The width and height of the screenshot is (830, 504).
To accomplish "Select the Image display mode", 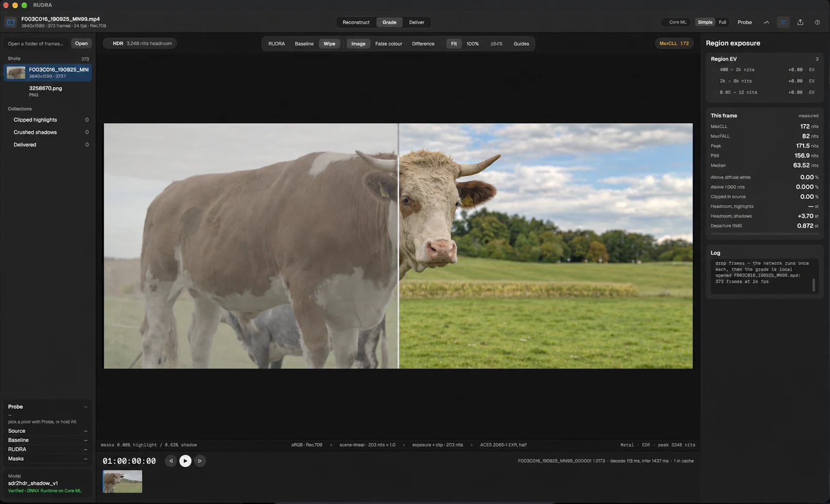I will 358,44.
